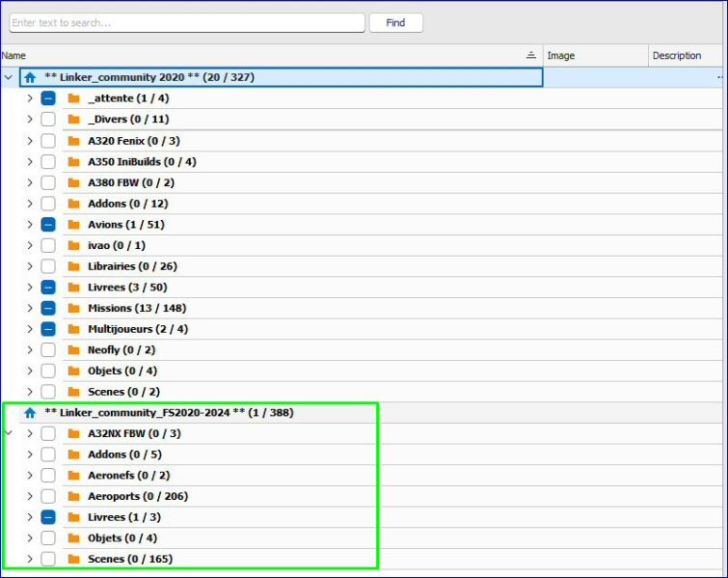
Task: Click the Livrees (3 / 50) folder icon
Action: tap(74, 288)
